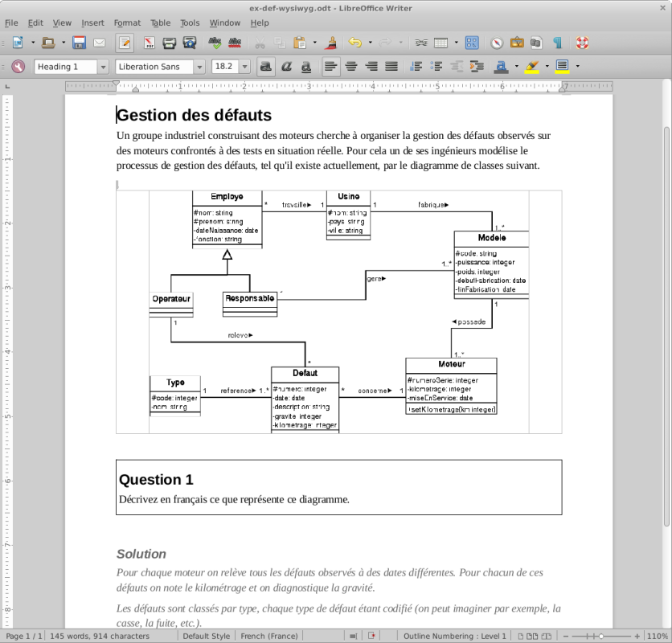Viewport: 672px width, 643px height.
Task: Click Default Style in status bar
Action: click(206, 636)
